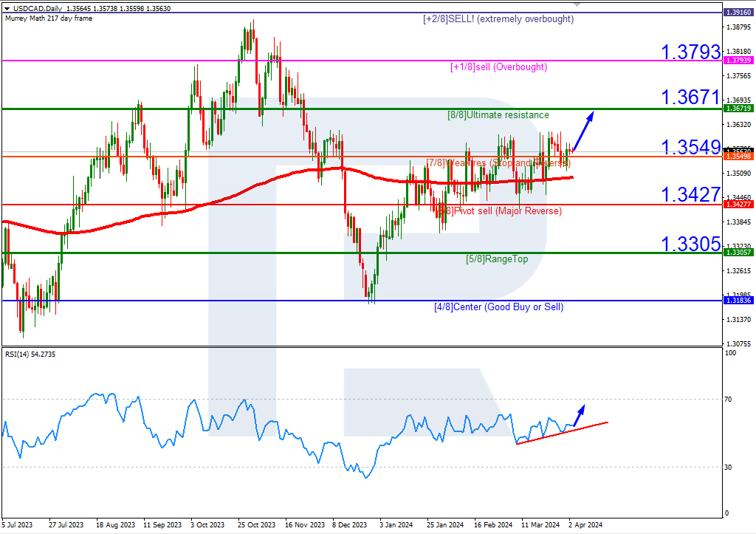Select the 2 Apr 2024 date label

coord(585,525)
